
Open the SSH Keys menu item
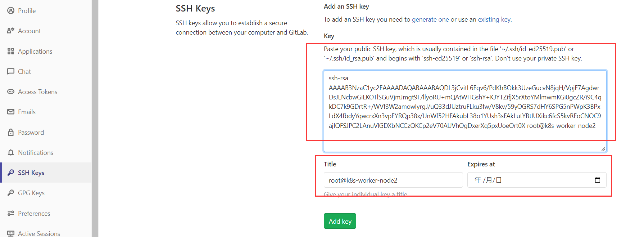(31, 173)
